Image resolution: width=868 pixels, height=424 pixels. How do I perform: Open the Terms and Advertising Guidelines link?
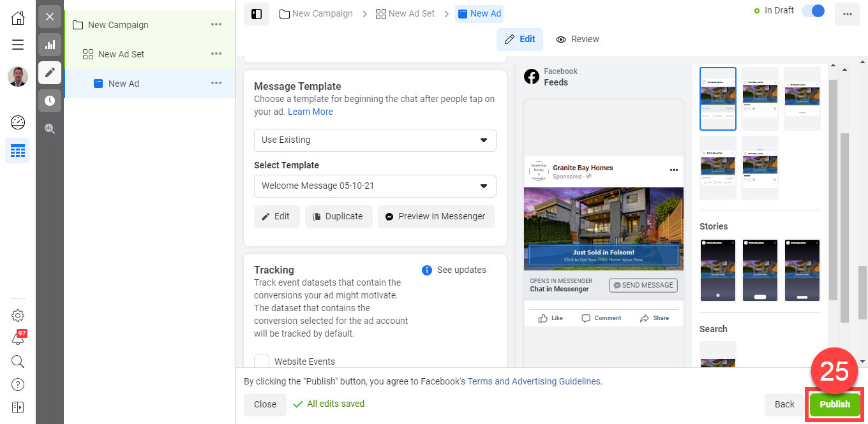[x=534, y=381]
